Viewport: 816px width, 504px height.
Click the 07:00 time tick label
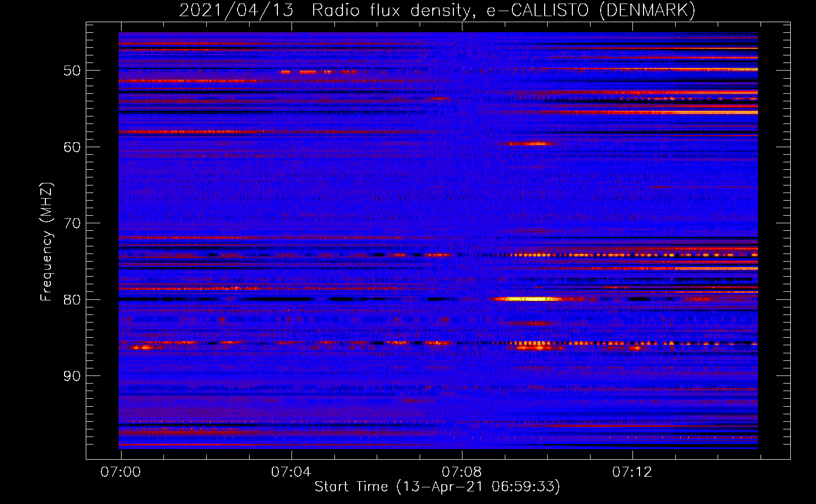121,472
